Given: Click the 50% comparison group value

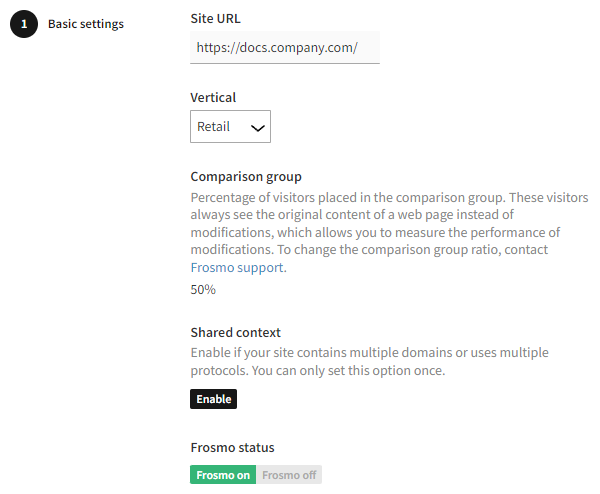Looking at the screenshot, I should 203,290.
